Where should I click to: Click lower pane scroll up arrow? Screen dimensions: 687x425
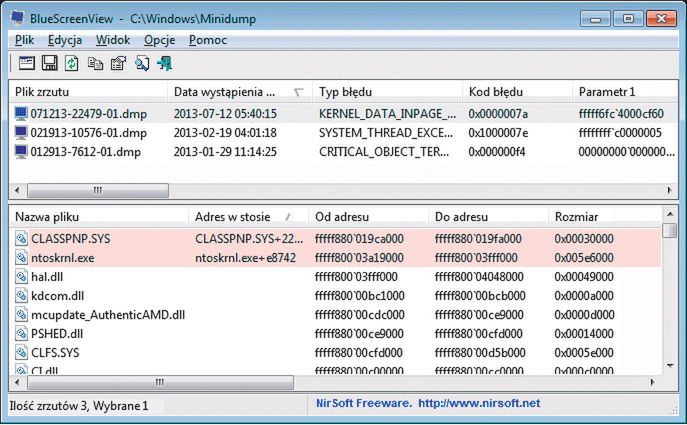click(x=669, y=214)
